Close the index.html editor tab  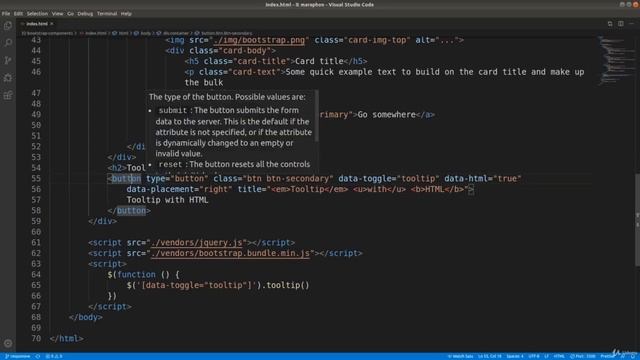pos(52,24)
